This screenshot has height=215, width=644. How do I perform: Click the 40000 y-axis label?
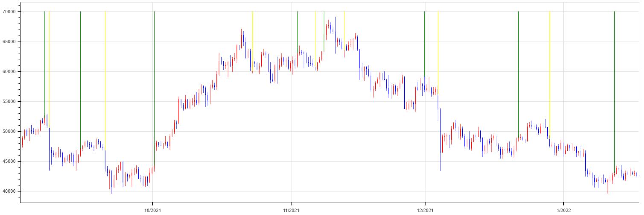9,191
